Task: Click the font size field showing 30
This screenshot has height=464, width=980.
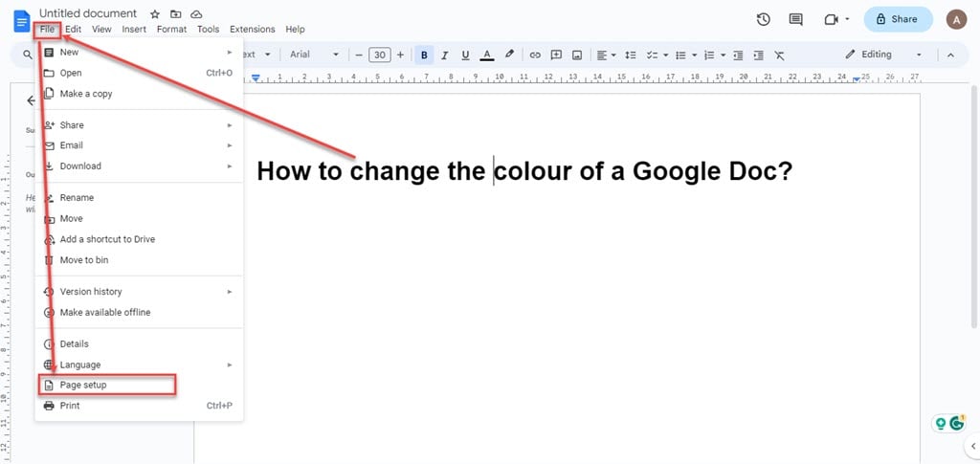Action: click(x=379, y=55)
